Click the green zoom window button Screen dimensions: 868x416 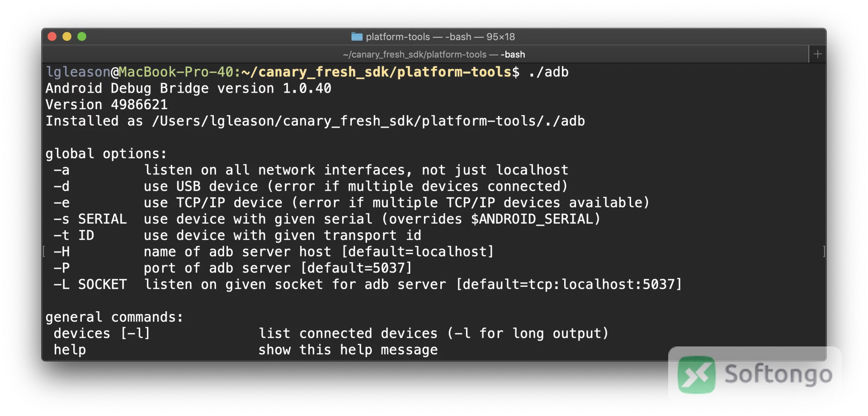pos(82,37)
